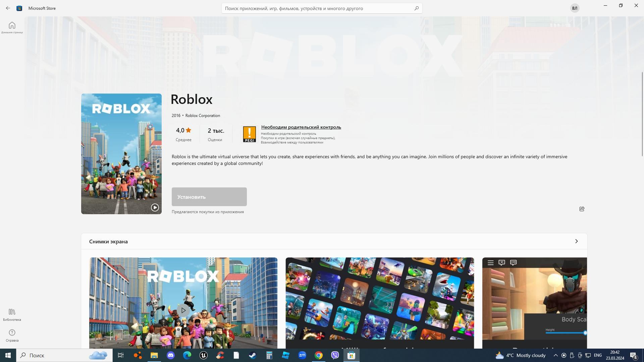This screenshot has height=362, width=644.
Task: Switch ENG input language indicator
Action: tap(598, 355)
